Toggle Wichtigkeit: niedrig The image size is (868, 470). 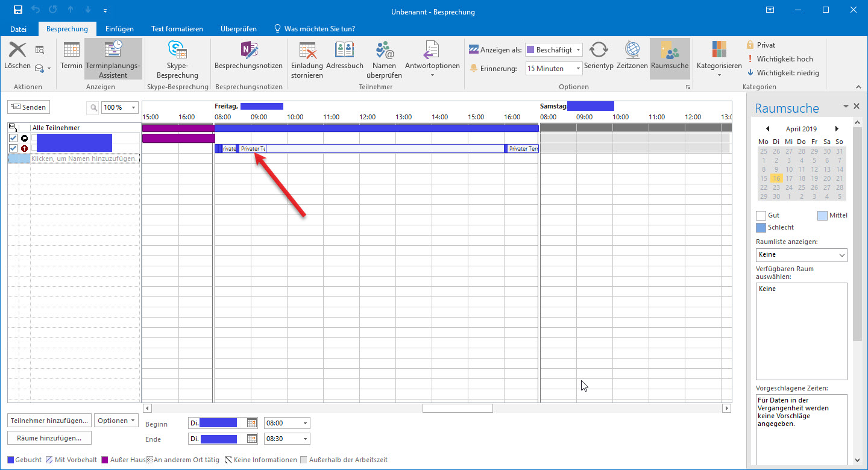pyautogui.click(x=782, y=73)
